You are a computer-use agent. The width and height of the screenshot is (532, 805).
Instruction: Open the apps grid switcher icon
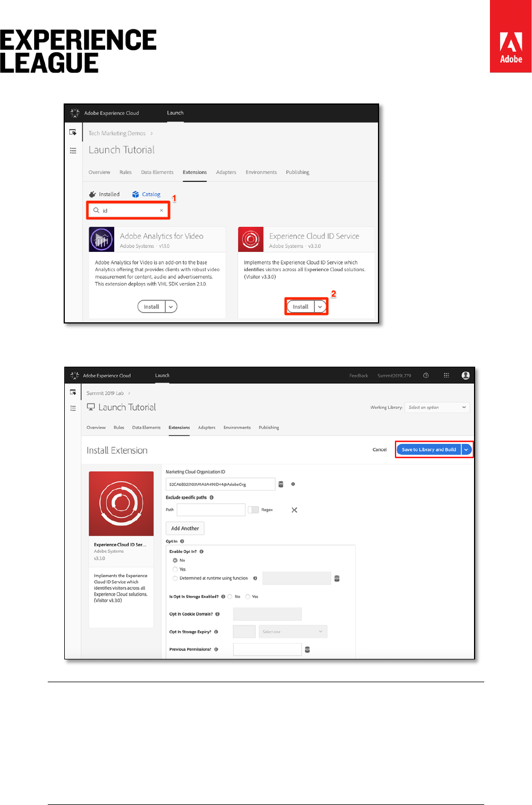[446, 376]
